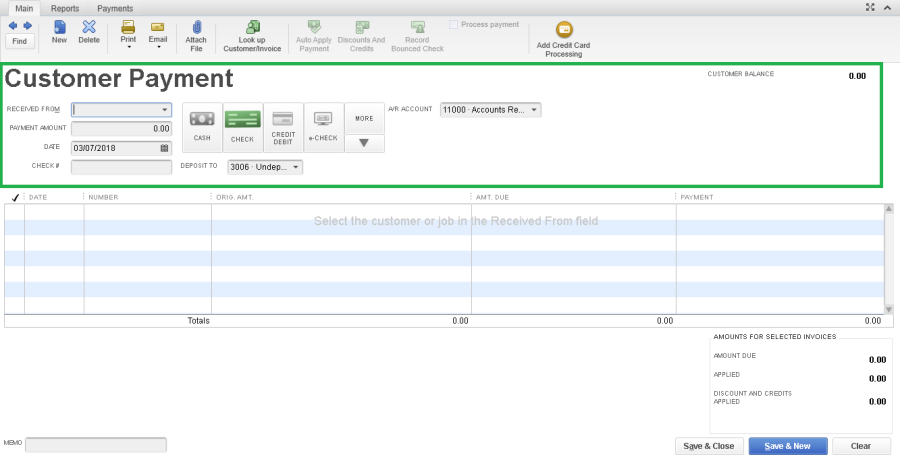Click the checkmark column header

[15, 197]
